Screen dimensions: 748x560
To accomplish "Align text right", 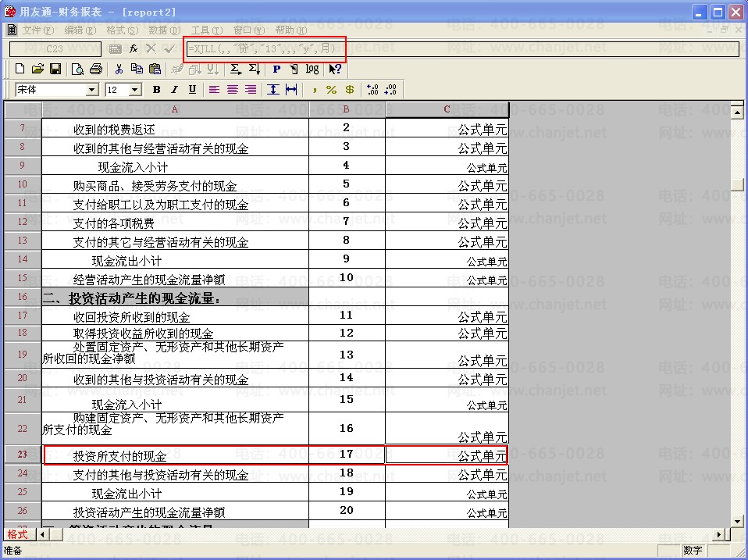I will [251, 90].
